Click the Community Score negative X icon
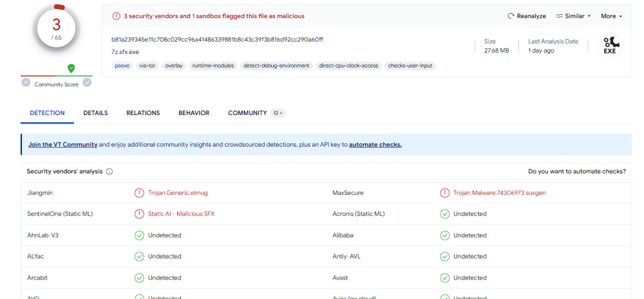644x299 pixels. [26, 82]
